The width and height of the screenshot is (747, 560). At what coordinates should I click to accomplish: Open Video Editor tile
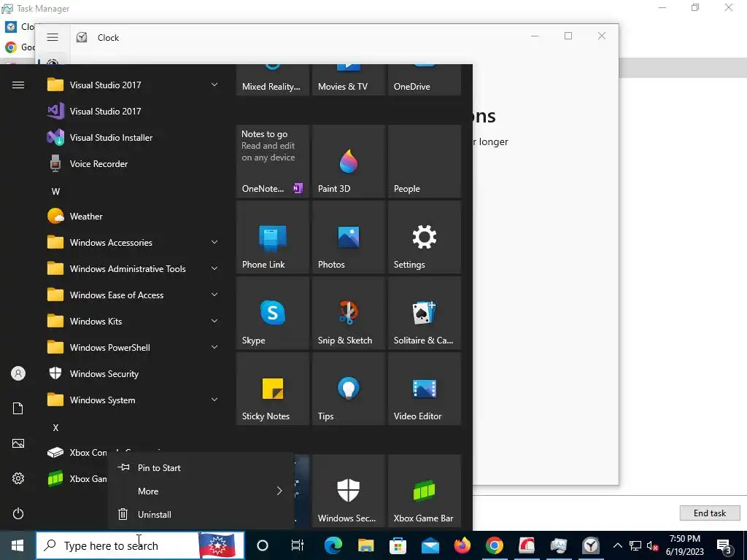click(424, 389)
